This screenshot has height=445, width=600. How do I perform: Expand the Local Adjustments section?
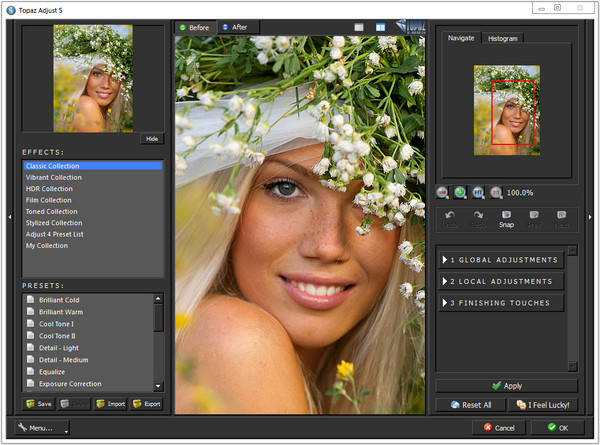(x=500, y=281)
